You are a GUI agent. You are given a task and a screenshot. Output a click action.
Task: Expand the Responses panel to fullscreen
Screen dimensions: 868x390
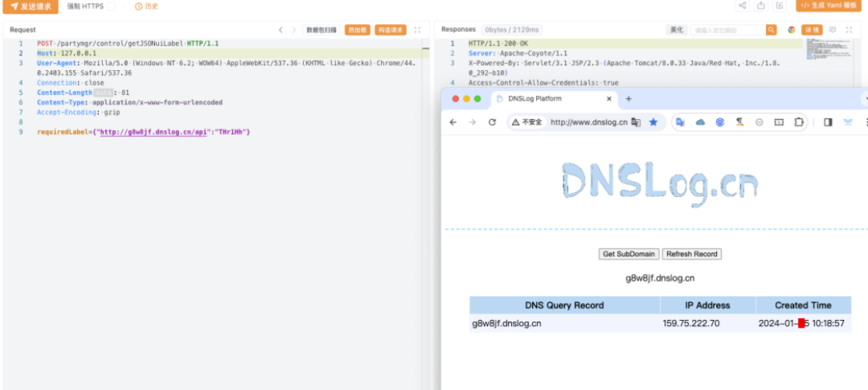pyautogui.click(x=849, y=30)
